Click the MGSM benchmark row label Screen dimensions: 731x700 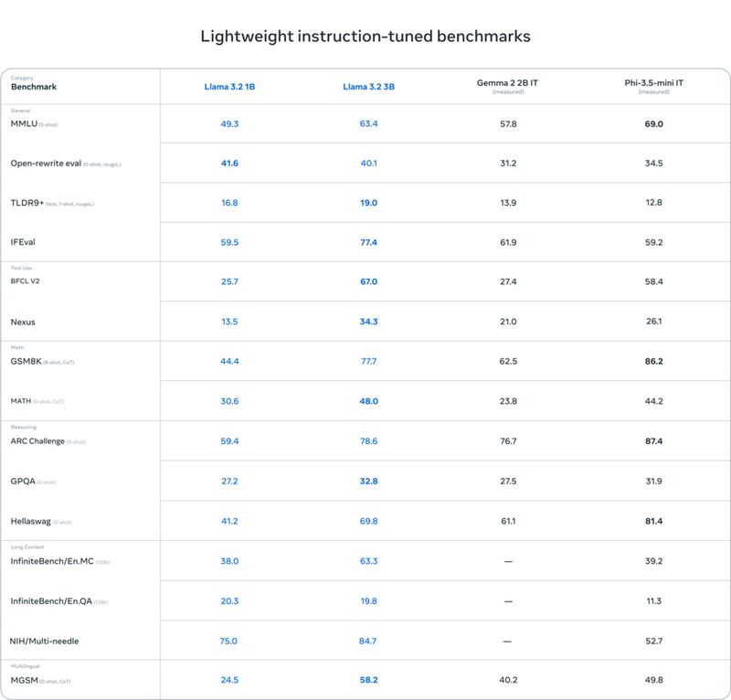pos(24,680)
